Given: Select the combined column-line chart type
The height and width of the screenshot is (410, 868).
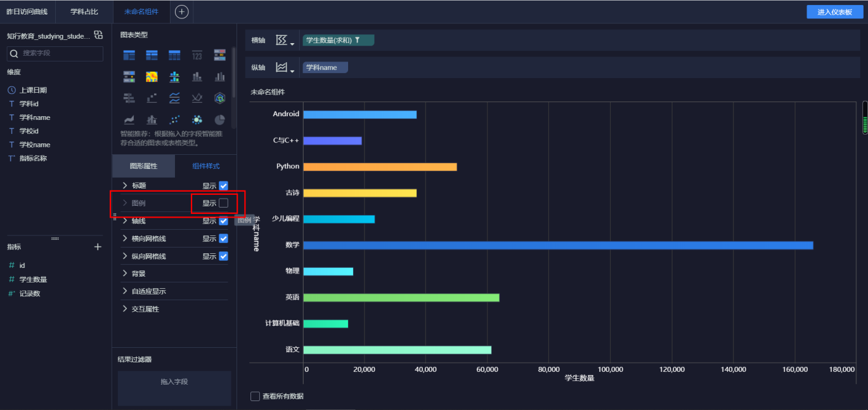Looking at the screenshot, I should pos(152,119).
